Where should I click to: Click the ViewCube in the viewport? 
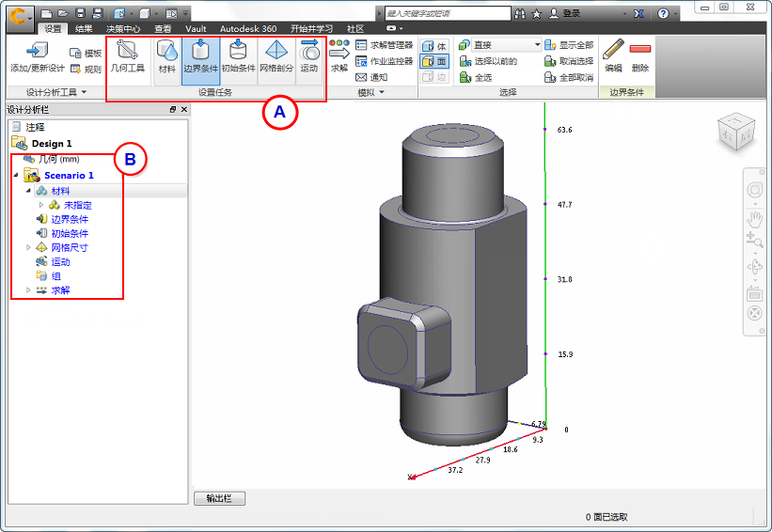point(735,132)
